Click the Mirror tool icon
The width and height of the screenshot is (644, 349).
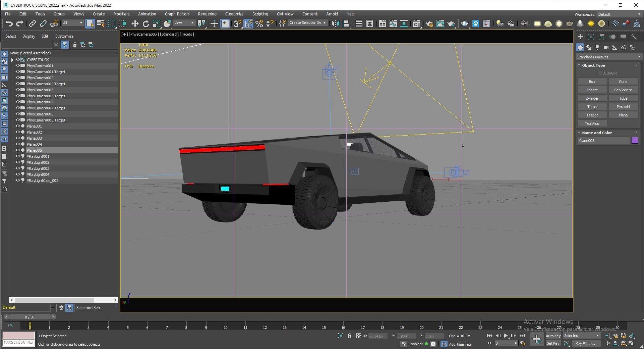pyautogui.click(x=335, y=23)
